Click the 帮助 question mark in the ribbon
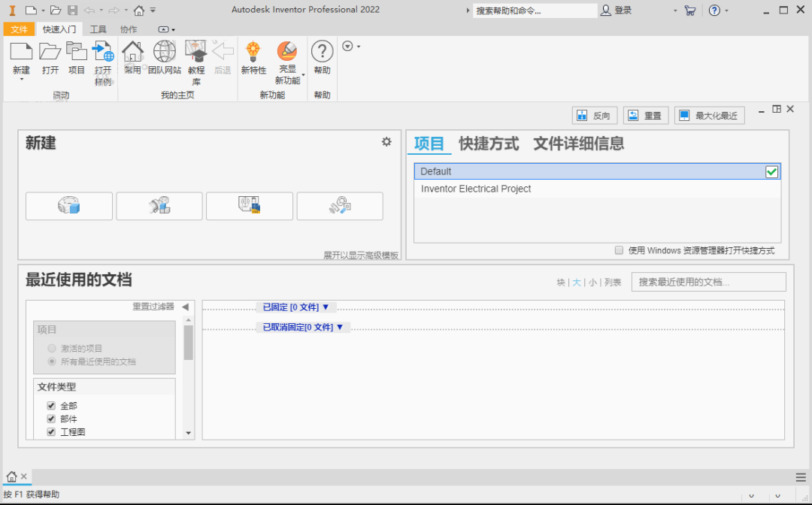Screen dimensions: 812x505 [x=322, y=51]
